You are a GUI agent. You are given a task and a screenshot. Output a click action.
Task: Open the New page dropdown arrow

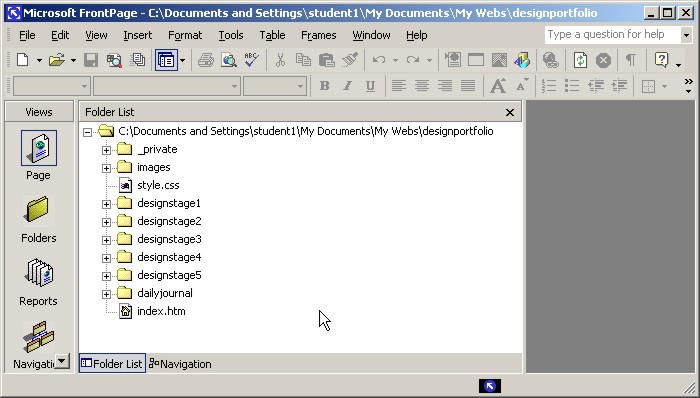point(39,60)
